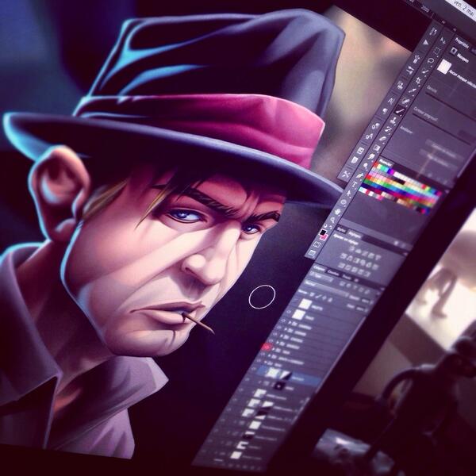Click the pink background color swatch
476x476 pixels.
[x=324, y=238]
